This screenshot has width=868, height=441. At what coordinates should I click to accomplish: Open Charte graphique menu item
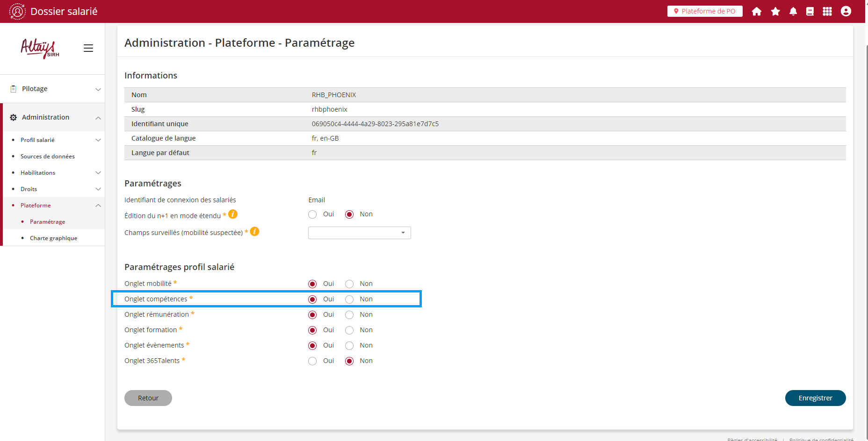coord(53,238)
